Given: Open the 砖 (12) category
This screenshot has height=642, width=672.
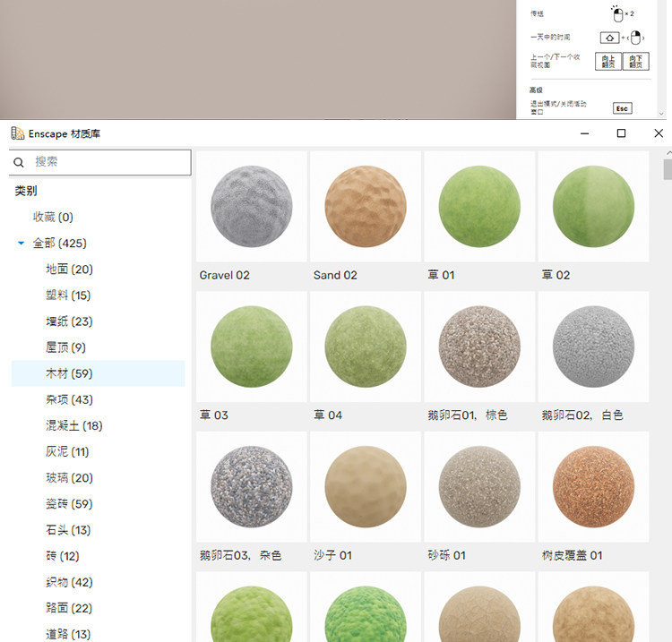Looking at the screenshot, I should pos(63,556).
